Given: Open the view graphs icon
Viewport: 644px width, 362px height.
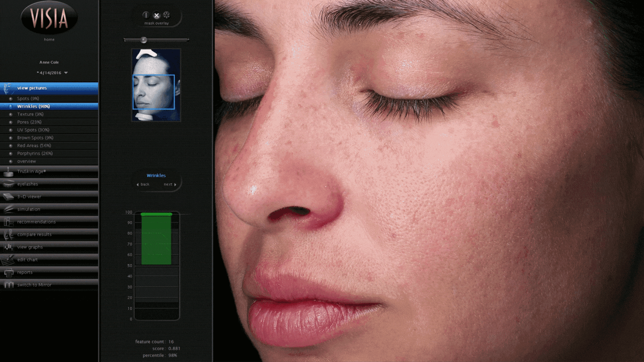Looking at the screenshot, I should (x=8, y=247).
